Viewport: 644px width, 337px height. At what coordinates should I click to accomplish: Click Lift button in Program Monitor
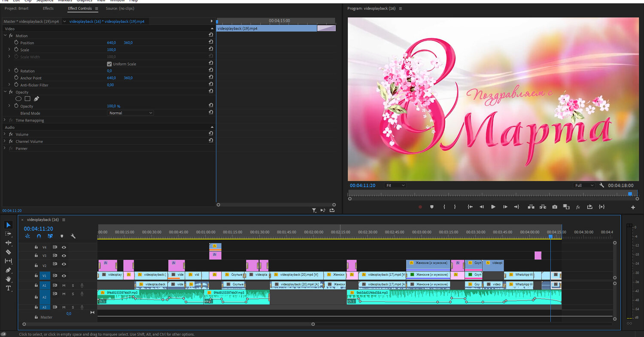point(531,207)
